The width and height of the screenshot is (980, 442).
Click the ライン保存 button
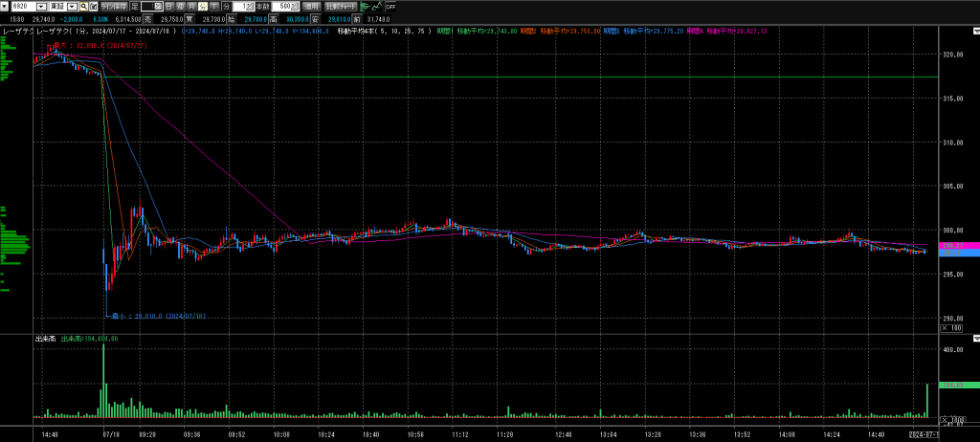(x=113, y=6)
